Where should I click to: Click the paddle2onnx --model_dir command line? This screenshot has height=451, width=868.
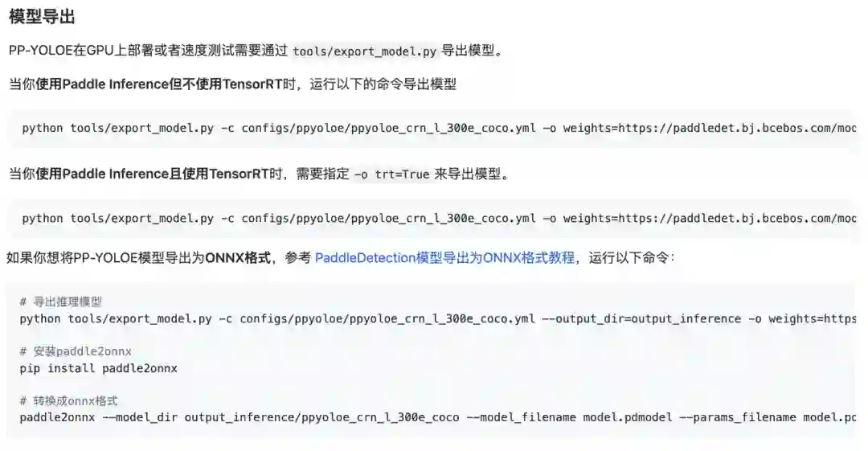438,417
